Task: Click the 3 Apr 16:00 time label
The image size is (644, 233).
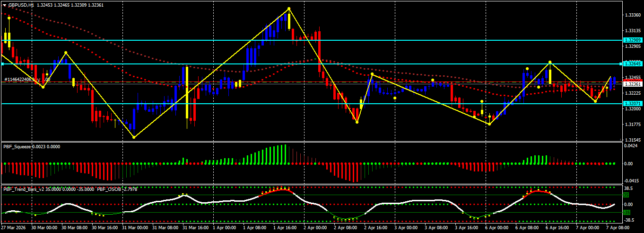Action: pyautogui.click(x=468, y=228)
